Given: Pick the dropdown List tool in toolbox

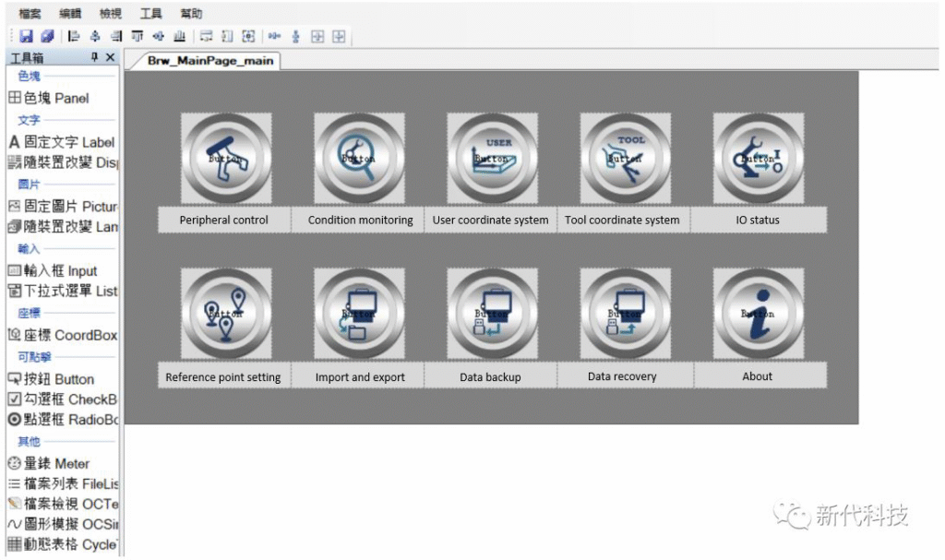Looking at the screenshot, I should (63, 292).
